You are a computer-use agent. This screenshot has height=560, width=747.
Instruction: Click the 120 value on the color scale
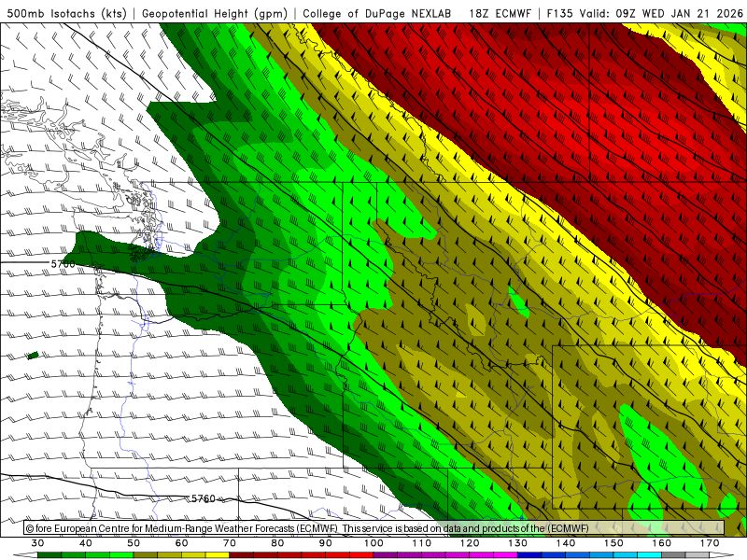point(470,543)
